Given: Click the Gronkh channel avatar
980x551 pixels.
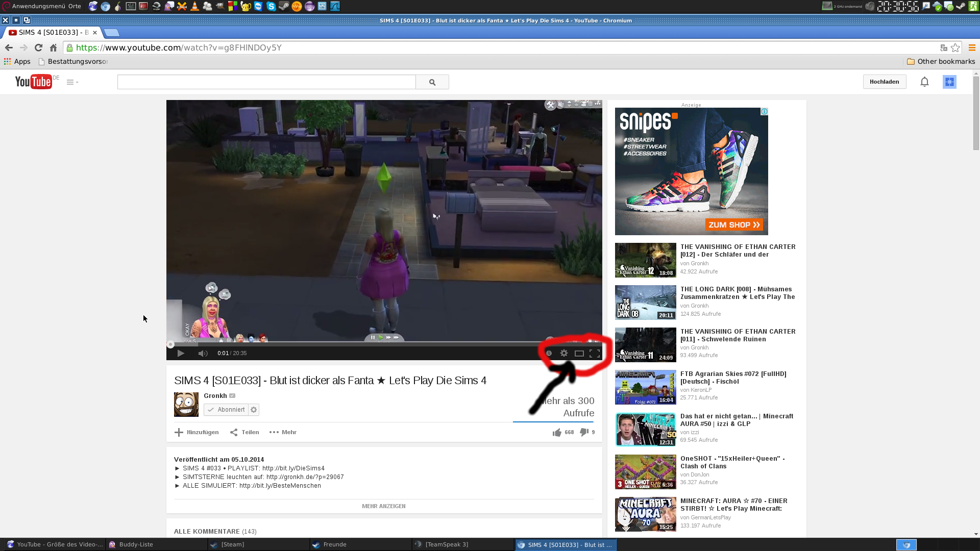Looking at the screenshot, I should pos(186,405).
